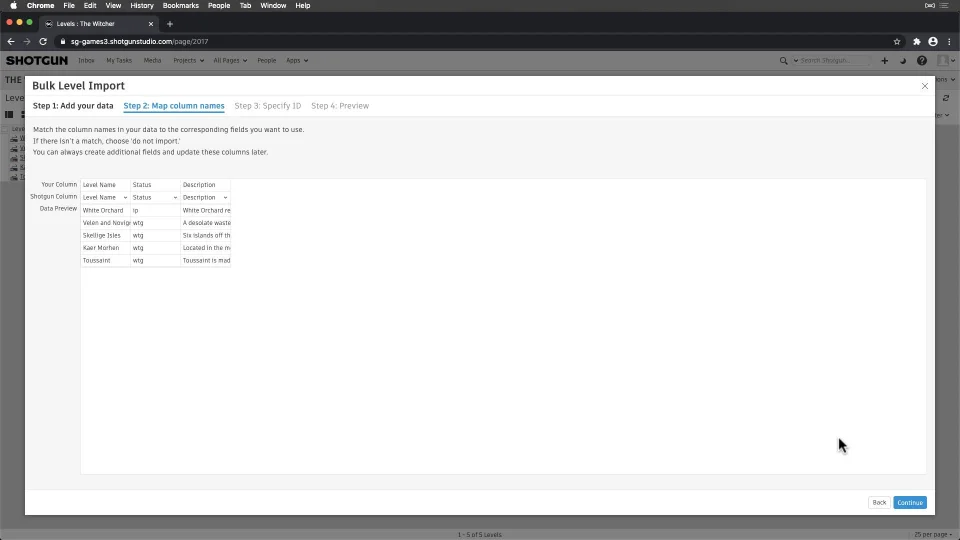Click the 'ip' status cell
The height and width of the screenshot is (540, 960).
pos(156,210)
